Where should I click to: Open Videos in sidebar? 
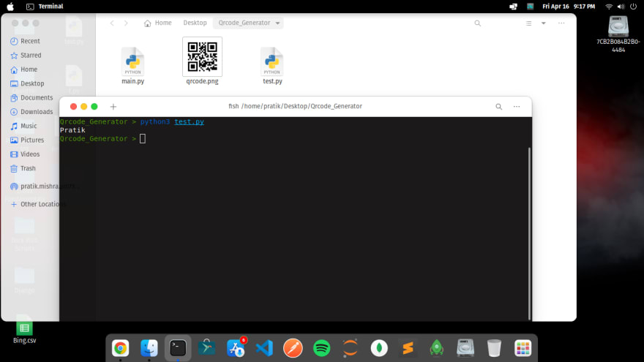pyautogui.click(x=25, y=154)
